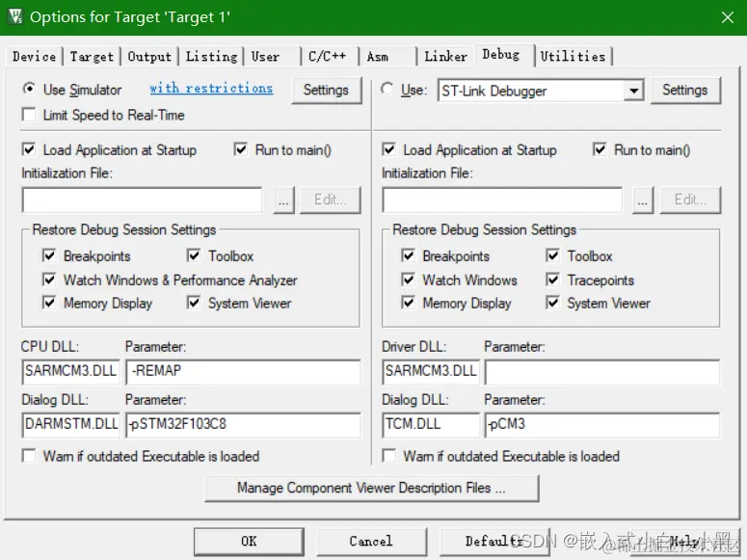Open the 'with restrictions' link
Image resolution: width=747 pixels, height=560 pixels.
click(x=211, y=88)
